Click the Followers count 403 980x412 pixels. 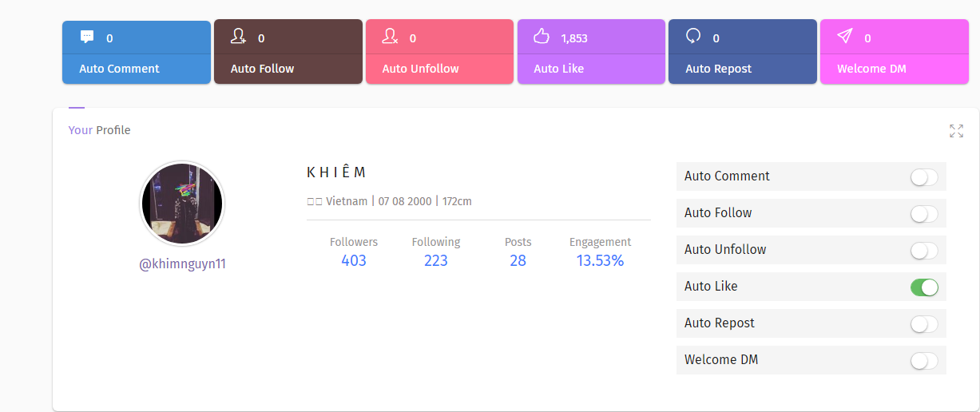354,260
